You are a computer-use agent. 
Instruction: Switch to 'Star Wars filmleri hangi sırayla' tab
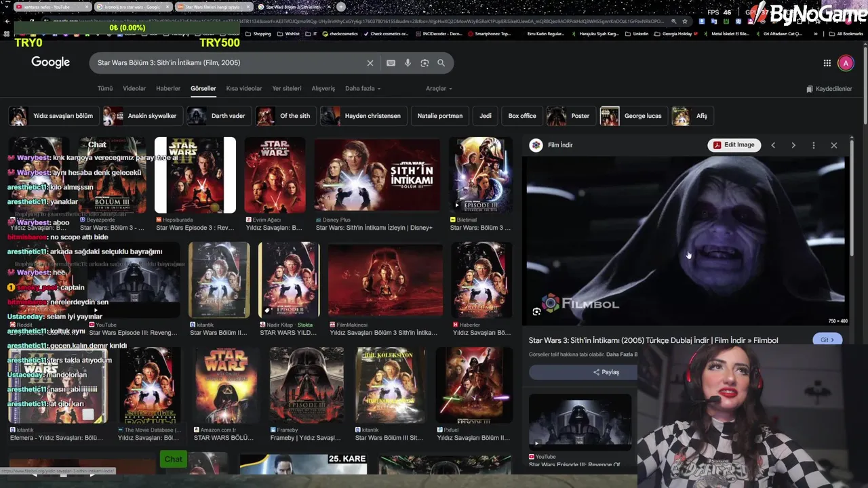214,7
